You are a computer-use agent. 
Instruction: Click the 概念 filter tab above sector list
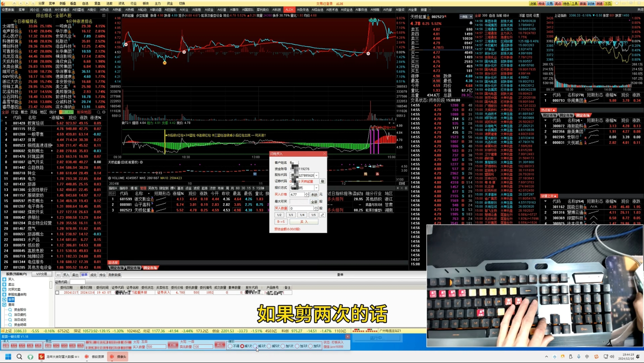click(x=24, y=112)
